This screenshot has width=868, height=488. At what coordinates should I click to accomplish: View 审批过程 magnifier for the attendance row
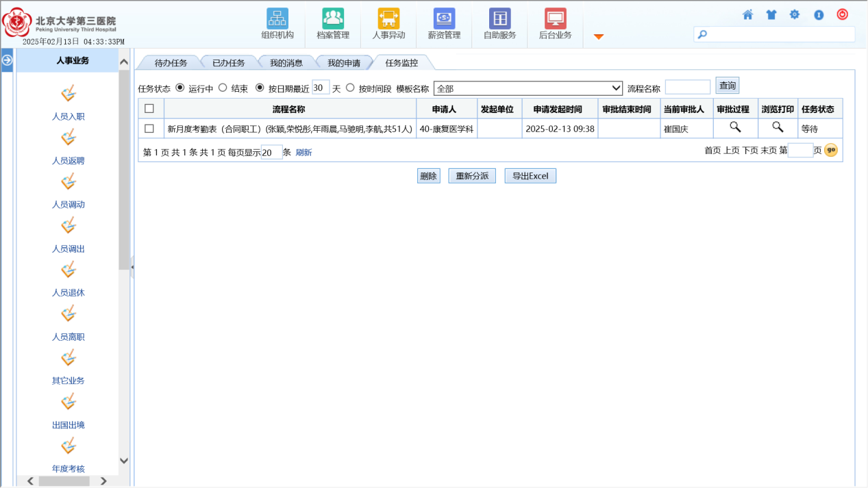[735, 127]
